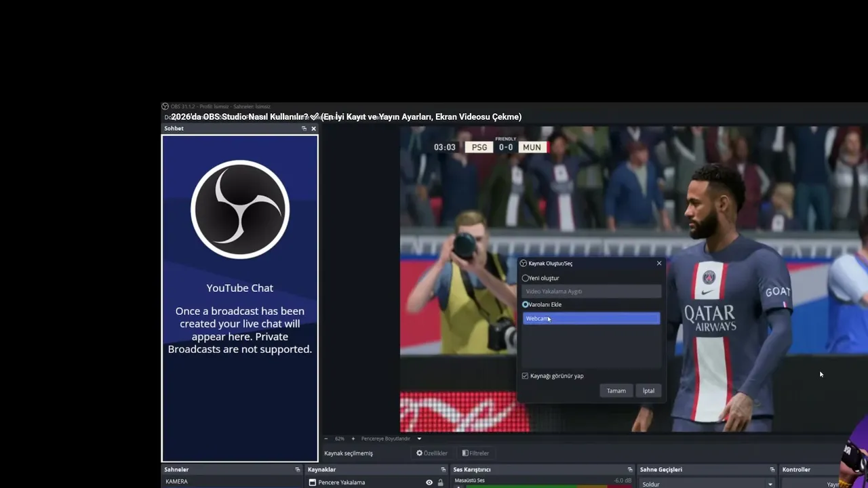The image size is (868, 488).
Task: Select the 'Pencere Yakalama' source
Action: tap(342, 483)
